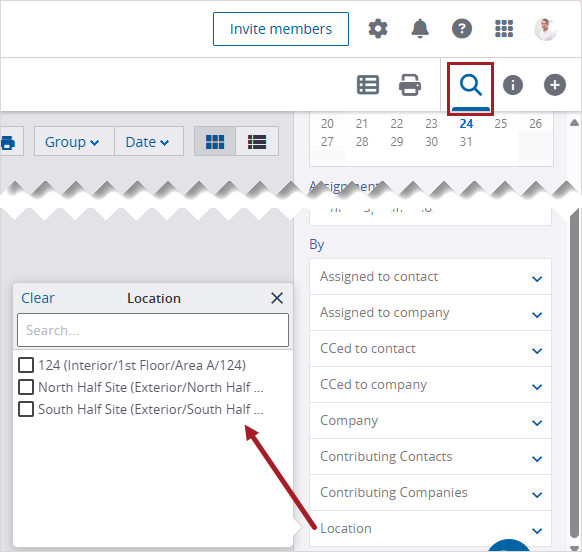Open the list report icon
The height and width of the screenshot is (552, 582).
click(x=368, y=85)
